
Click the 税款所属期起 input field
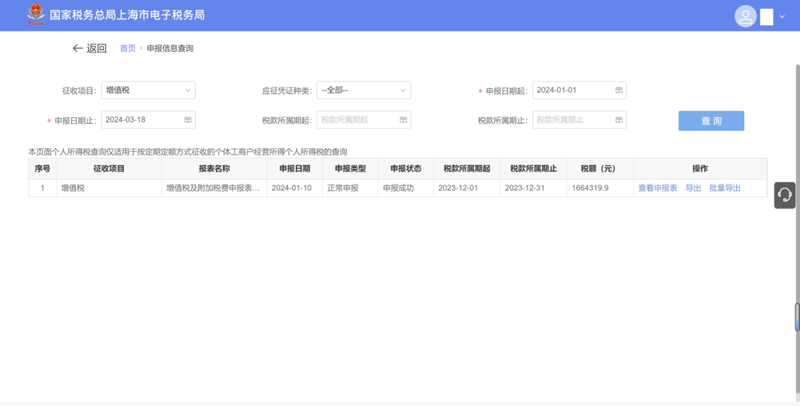357,119
